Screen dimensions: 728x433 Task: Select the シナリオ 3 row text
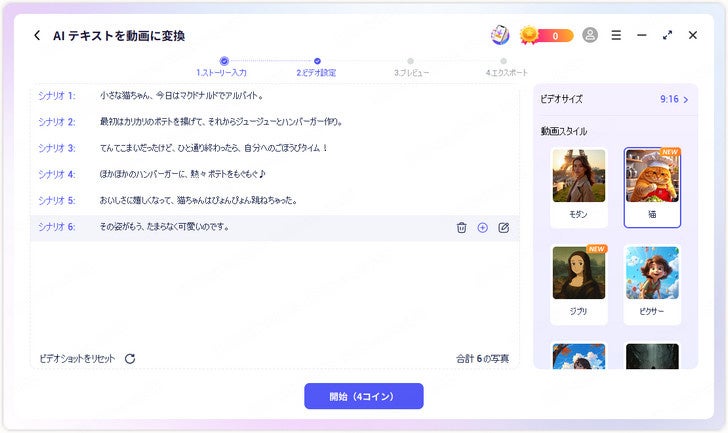pyautogui.click(x=214, y=148)
